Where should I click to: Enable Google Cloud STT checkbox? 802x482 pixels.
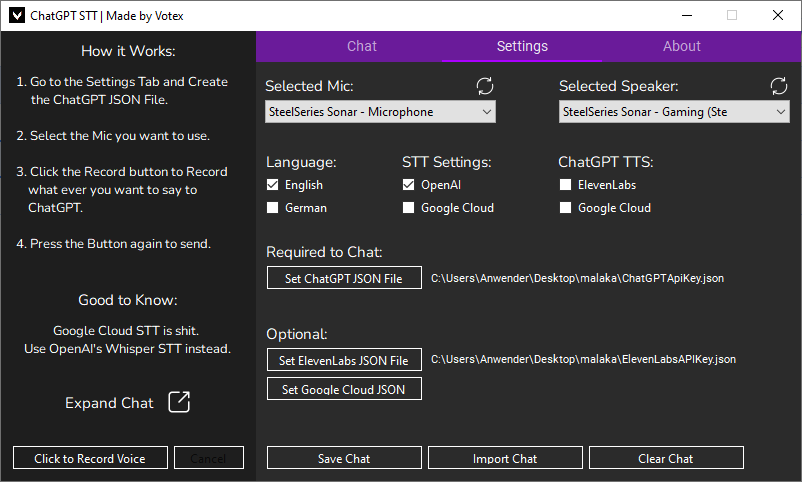408,208
